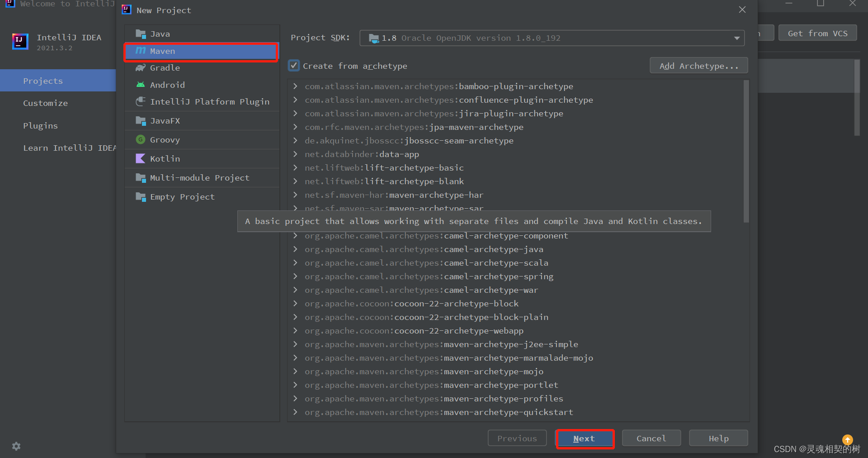The image size is (868, 458).
Task: Expand jpa-maven-archetype entry
Action: click(295, 127)
